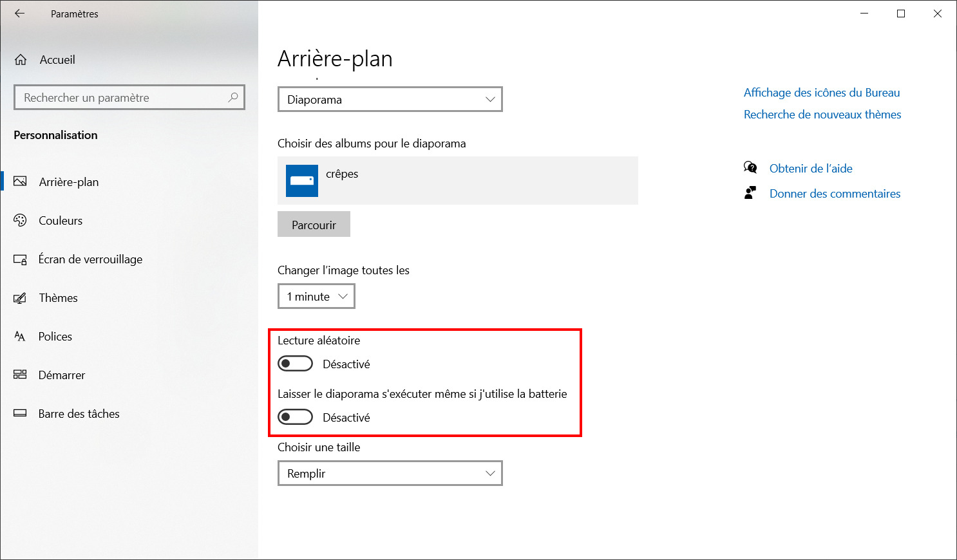The width and height of the screenshot is (957, 560).
Task: Enable the Lecture aléatoire toggle
Action: tap(295, 364)
